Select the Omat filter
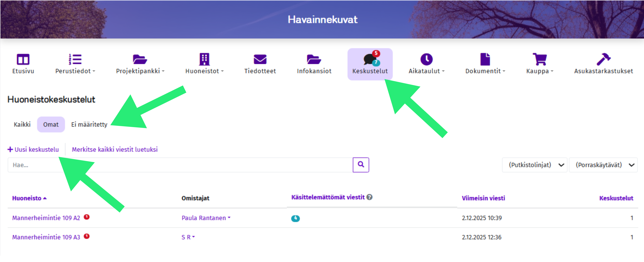 tap(51, 124)
